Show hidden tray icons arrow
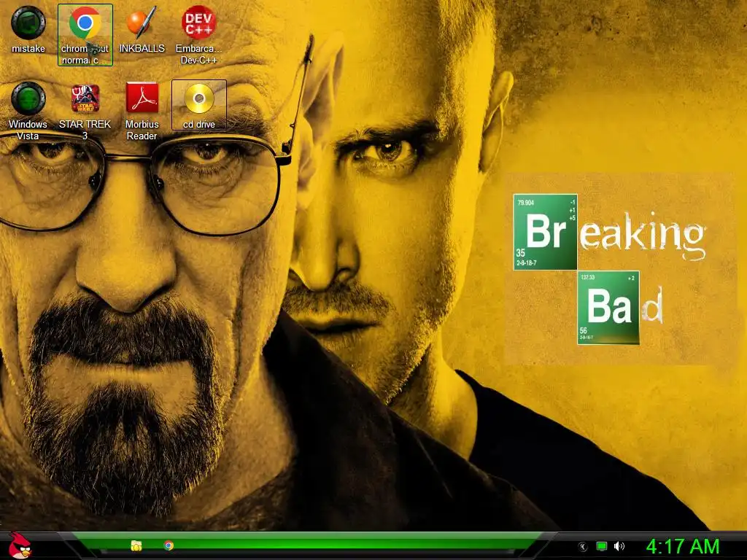Image resolution: width=747 pixels, height=560 pixels. (x=583, y=547)
